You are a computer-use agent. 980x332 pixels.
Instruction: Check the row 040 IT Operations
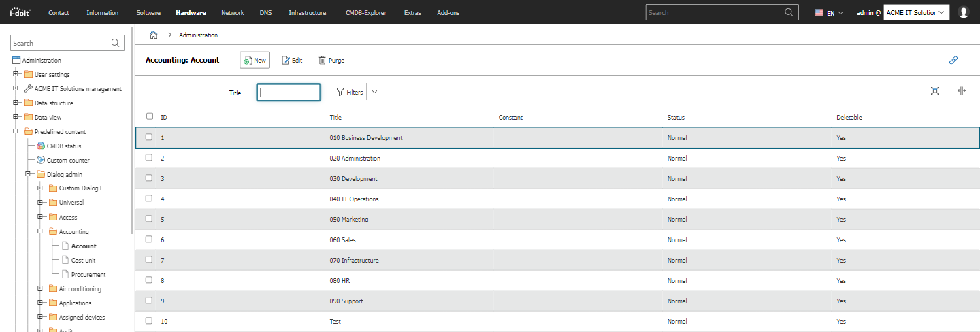click(149, 199)
